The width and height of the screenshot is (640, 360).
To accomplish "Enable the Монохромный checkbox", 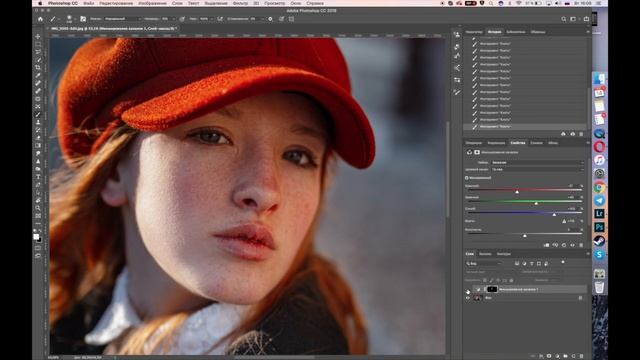I will point(467,178).
